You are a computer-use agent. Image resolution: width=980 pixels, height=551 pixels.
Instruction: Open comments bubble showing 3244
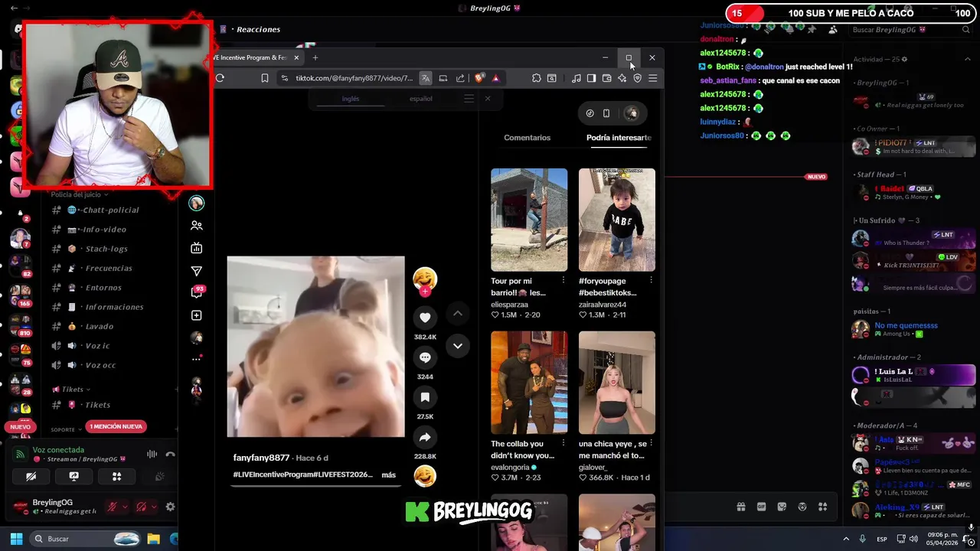click(x=425, y=357)
